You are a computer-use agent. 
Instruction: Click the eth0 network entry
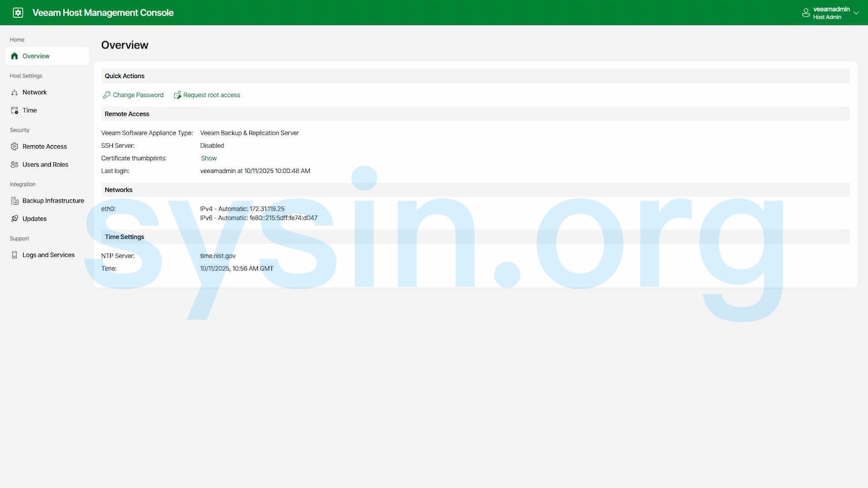(x=108, y=209)
